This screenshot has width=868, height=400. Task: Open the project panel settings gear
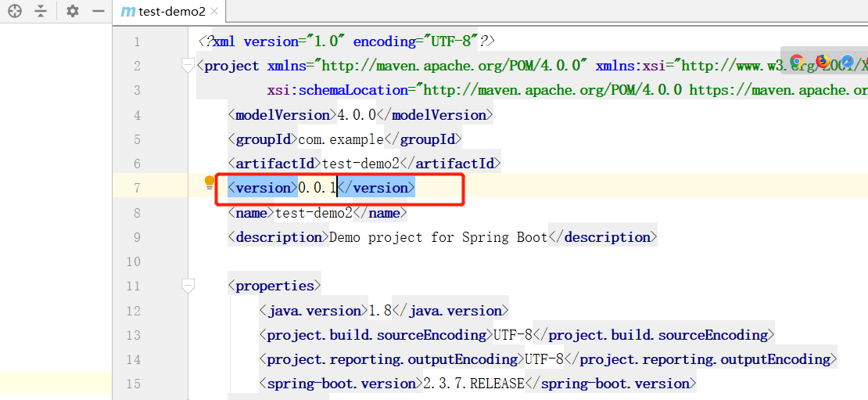pos(73,11)
